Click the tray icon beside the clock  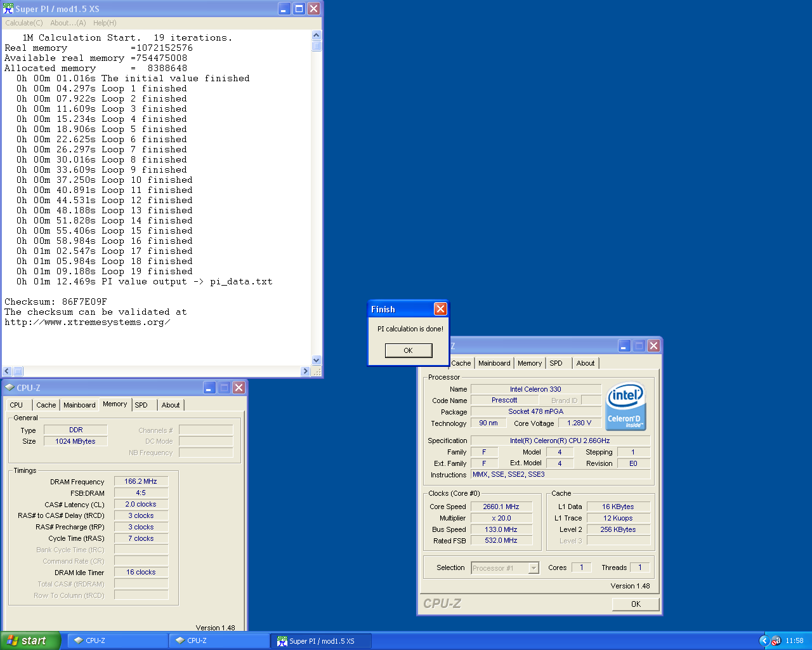pyautogui.click(x=776, y=640)
